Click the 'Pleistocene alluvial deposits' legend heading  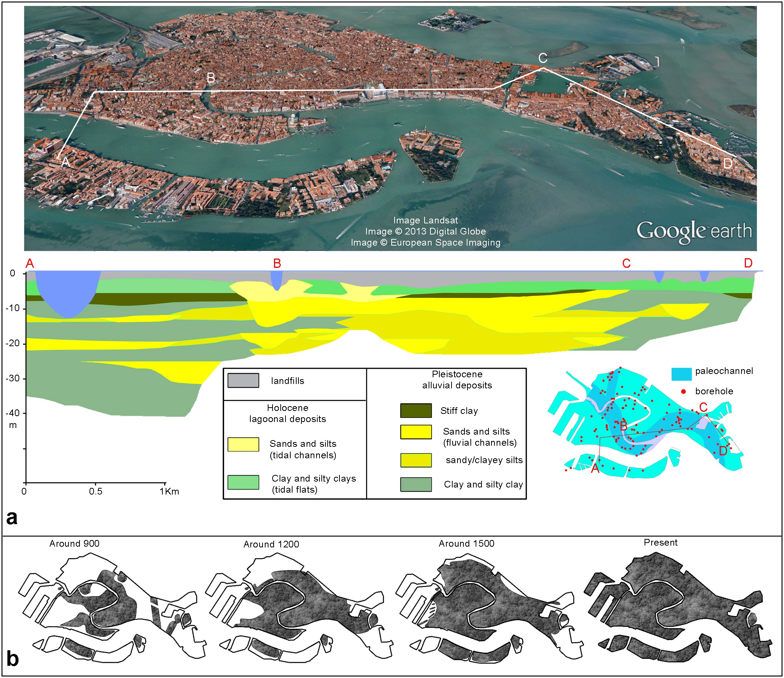point(457,380)
